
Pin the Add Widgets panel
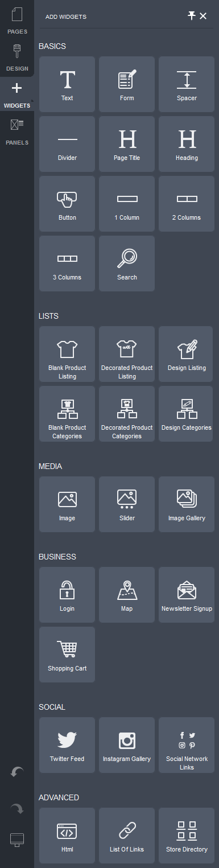(192, 16)
